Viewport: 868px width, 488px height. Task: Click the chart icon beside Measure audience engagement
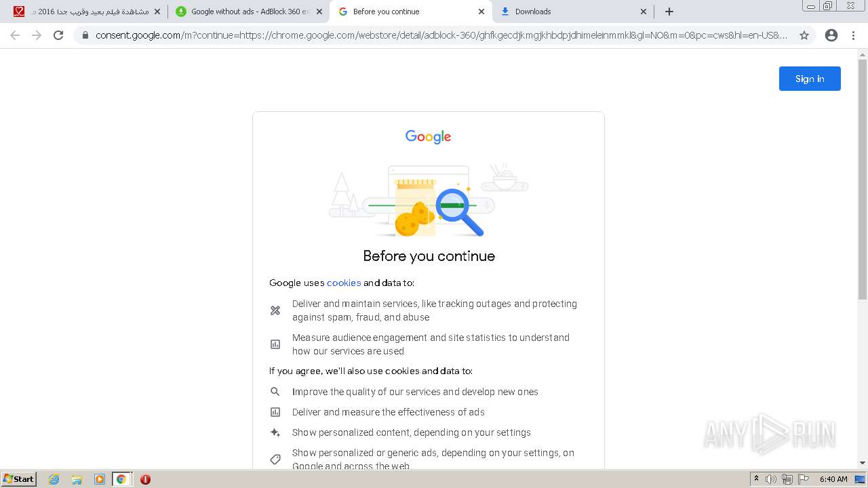click(275, 344)
